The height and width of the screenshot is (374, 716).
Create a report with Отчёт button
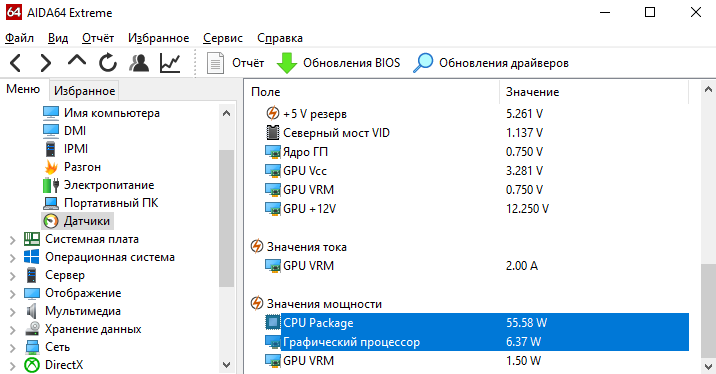pyautogui.click(x=235, y=63)
